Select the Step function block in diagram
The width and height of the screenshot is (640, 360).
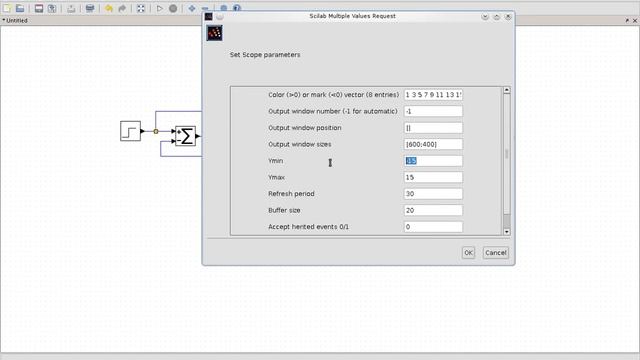click(131, 131)
